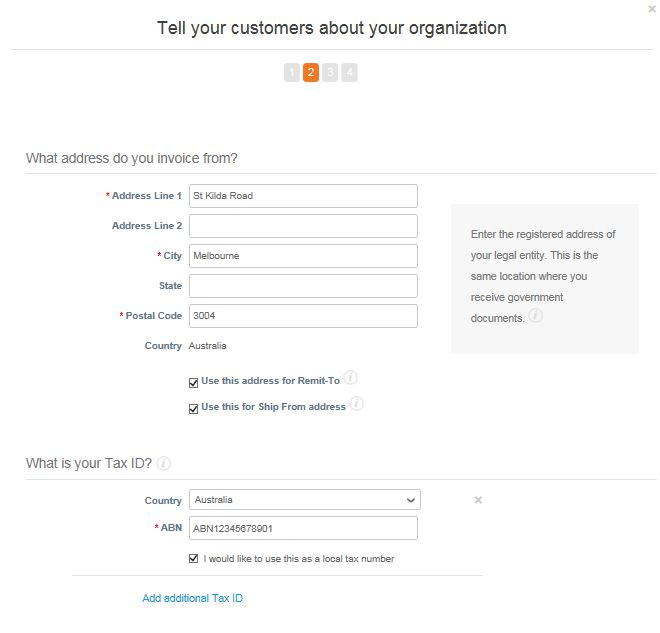Focus the empty Address Line 2 field
This screenshot has width=660, height=633.
303,226
